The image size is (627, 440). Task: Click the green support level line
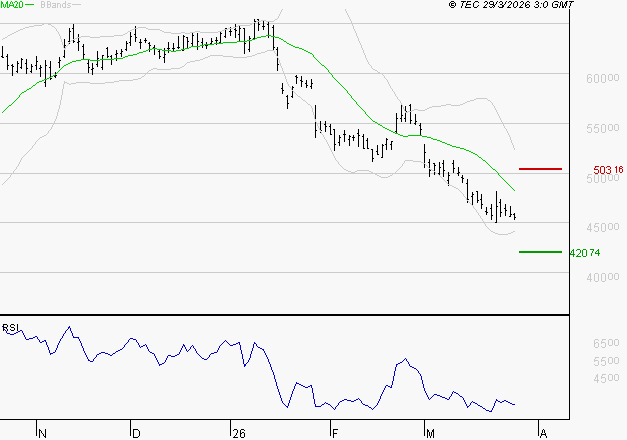click(540, 252)
